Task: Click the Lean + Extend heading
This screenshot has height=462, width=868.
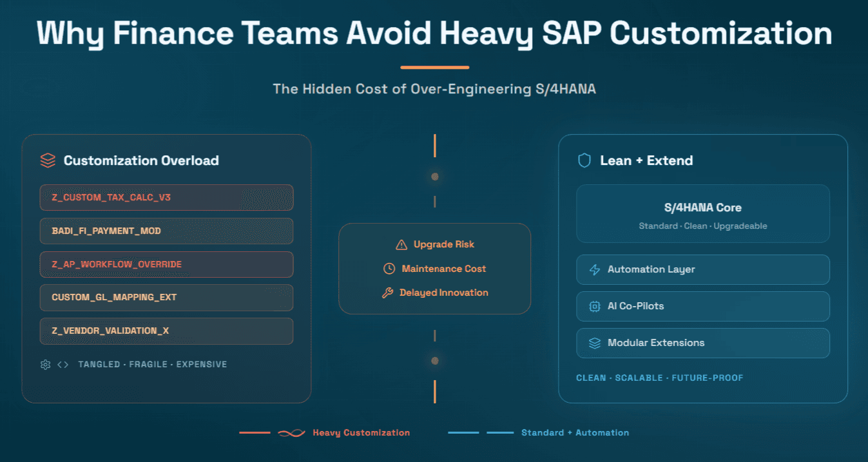Action: [x=646, y=160]
